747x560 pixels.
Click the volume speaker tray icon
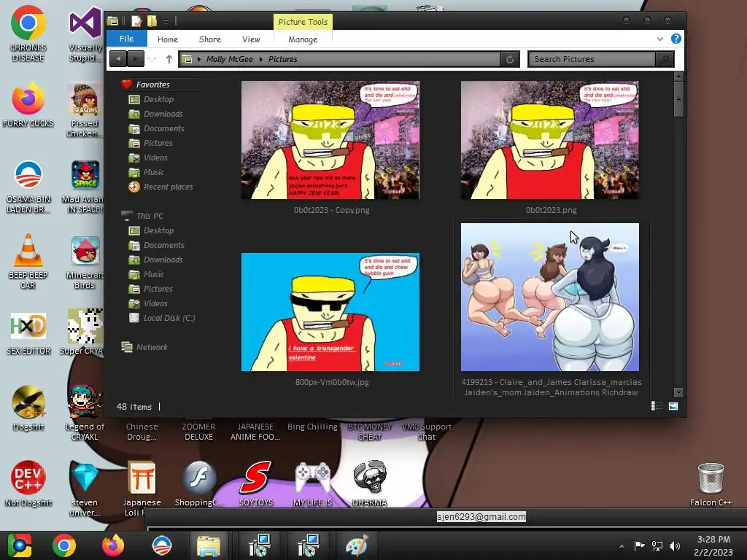(675, 545)
